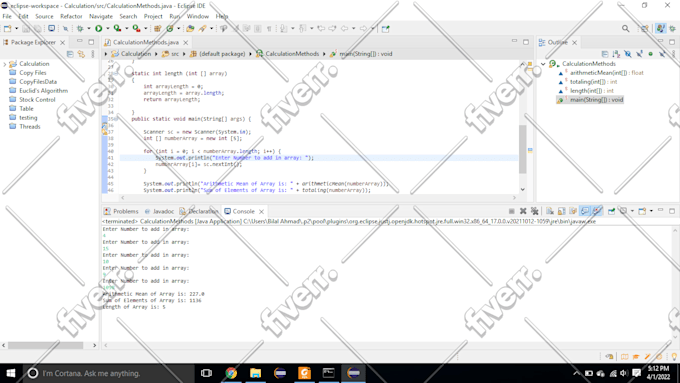Click the Package Explorer horizontal scrollbar
This screenshot has height=383, width=680.
[46, 345]
